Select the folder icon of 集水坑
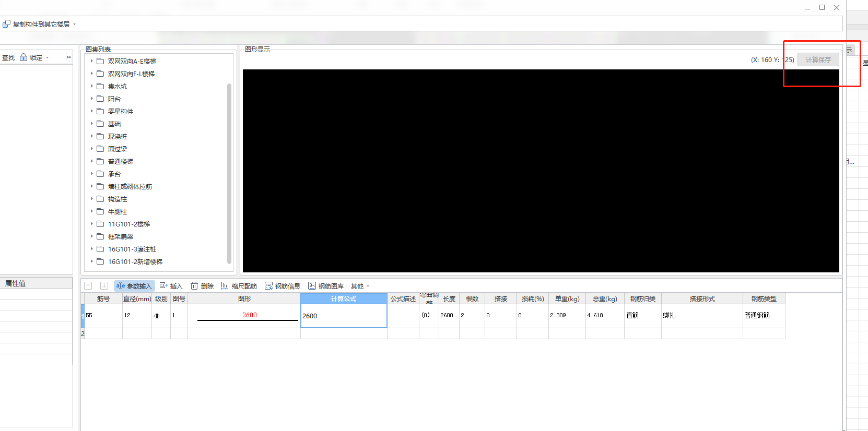The width and height of the screenshot is (868, 431). coord(100,86)
